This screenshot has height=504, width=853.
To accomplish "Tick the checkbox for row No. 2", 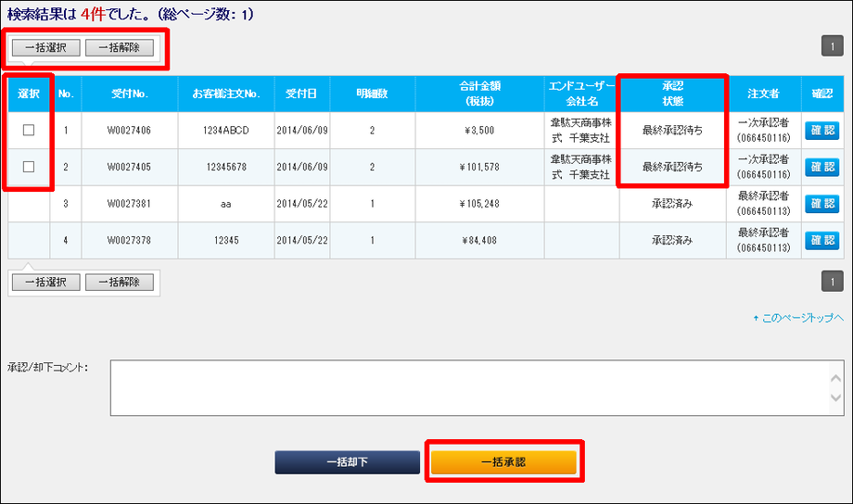I will [x=29, y=167].
